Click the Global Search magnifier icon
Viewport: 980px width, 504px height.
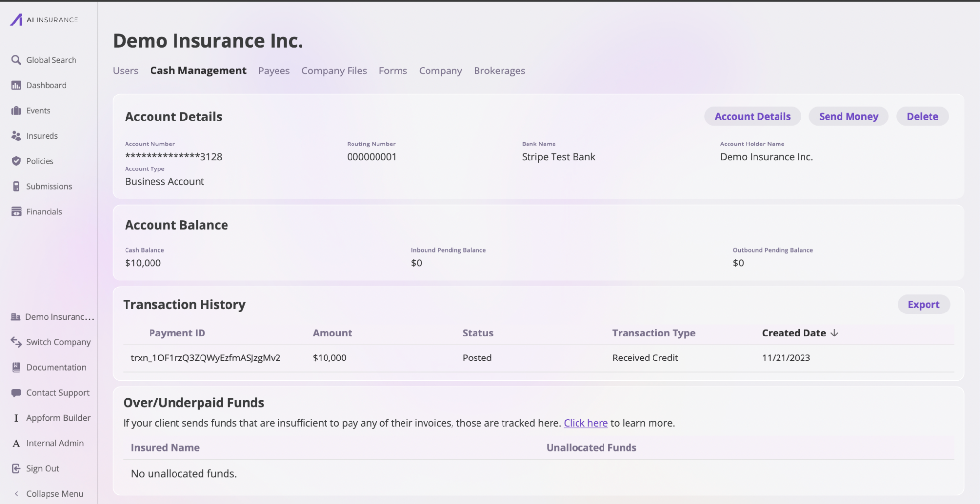click(x=16, y=60)
